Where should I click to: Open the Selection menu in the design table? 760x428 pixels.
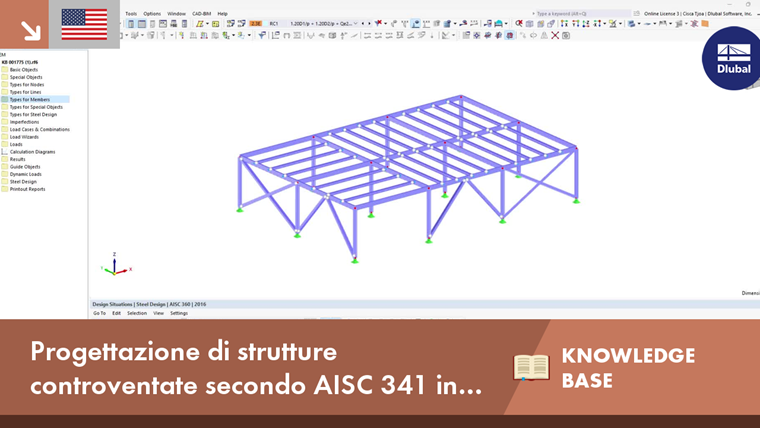point(137,313)
